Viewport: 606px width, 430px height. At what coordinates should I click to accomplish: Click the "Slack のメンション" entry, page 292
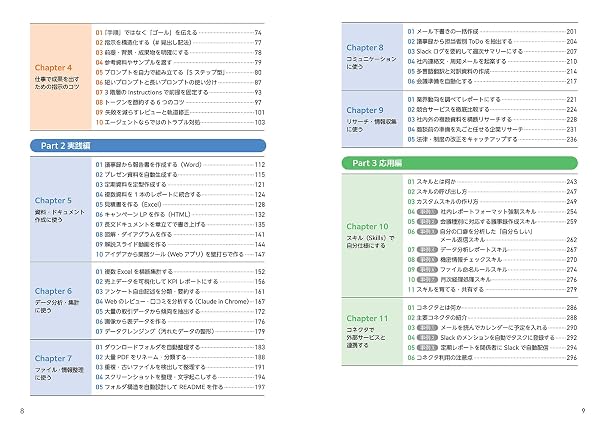tap(492, 338)
